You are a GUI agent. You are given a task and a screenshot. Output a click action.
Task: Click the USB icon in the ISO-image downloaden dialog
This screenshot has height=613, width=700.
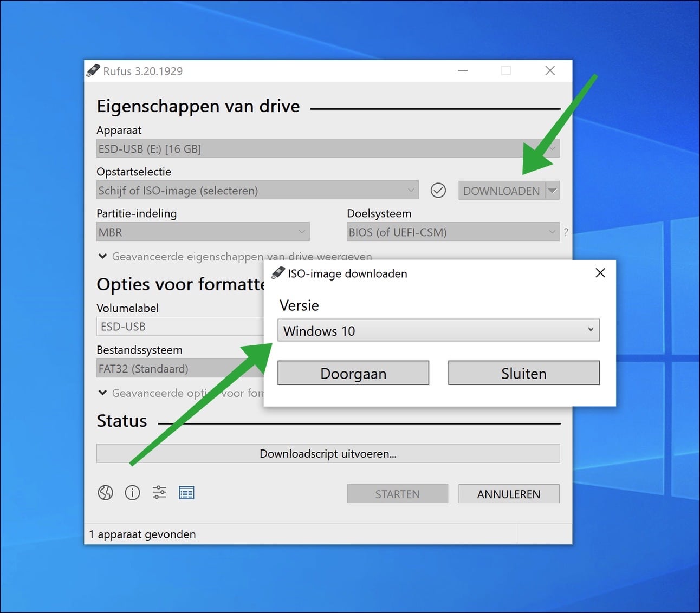pyautogui.click(x=279, y=273)
